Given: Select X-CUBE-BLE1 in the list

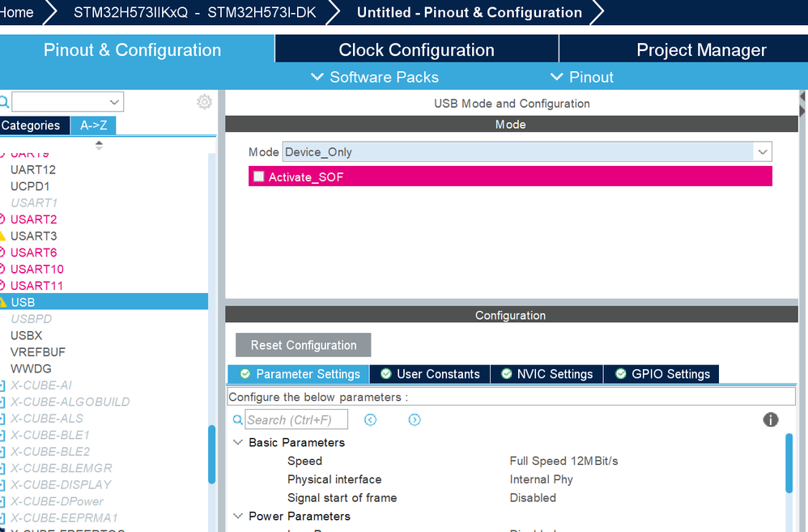Looking at the screenshot, I should pyautogui.click(x=50, y=435).
